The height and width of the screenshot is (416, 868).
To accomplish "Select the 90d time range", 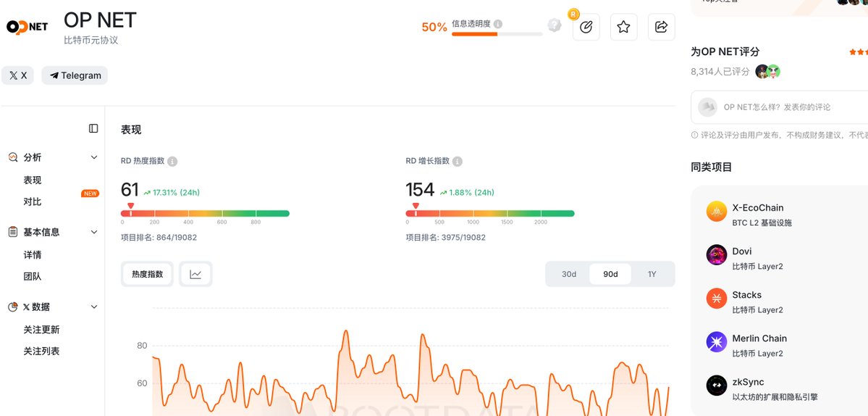I will click(610, 274).
